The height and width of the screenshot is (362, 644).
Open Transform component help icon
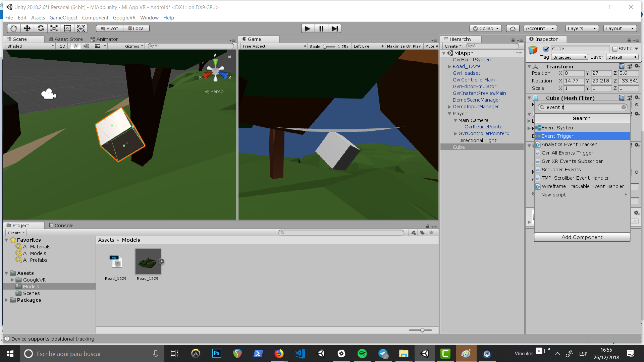(x=622, y=66)
